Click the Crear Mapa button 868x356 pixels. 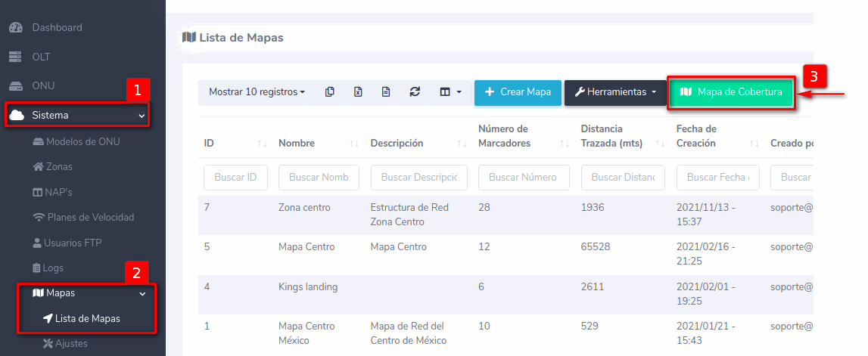(518, 92)
